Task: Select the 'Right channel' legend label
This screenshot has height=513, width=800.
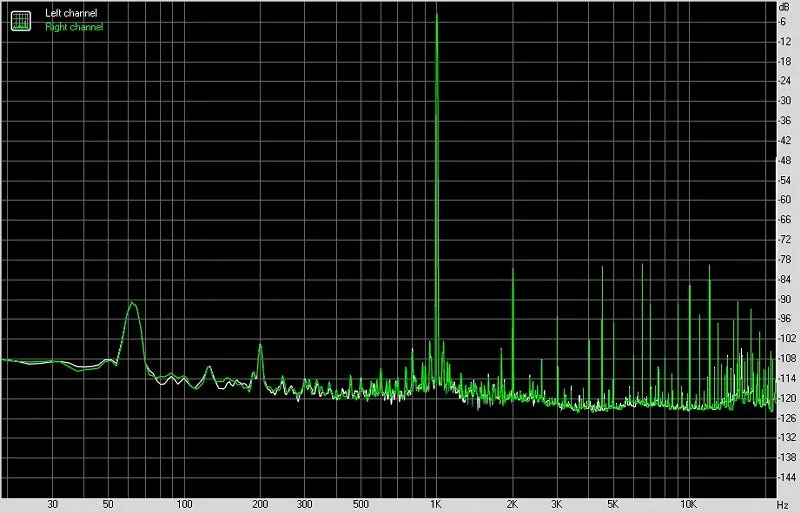Action: [x=74, y=27]
